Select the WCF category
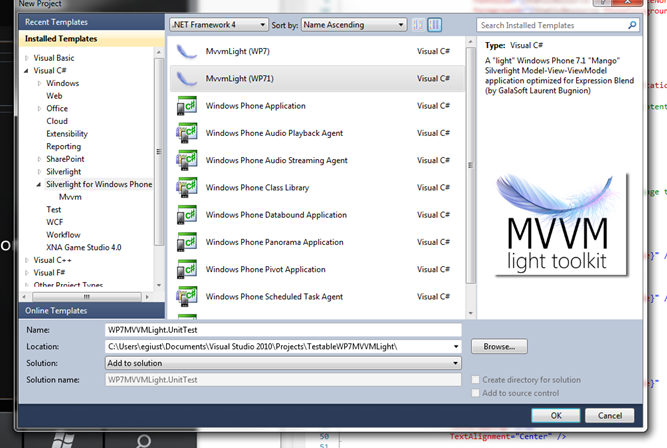 coord(54,222)
